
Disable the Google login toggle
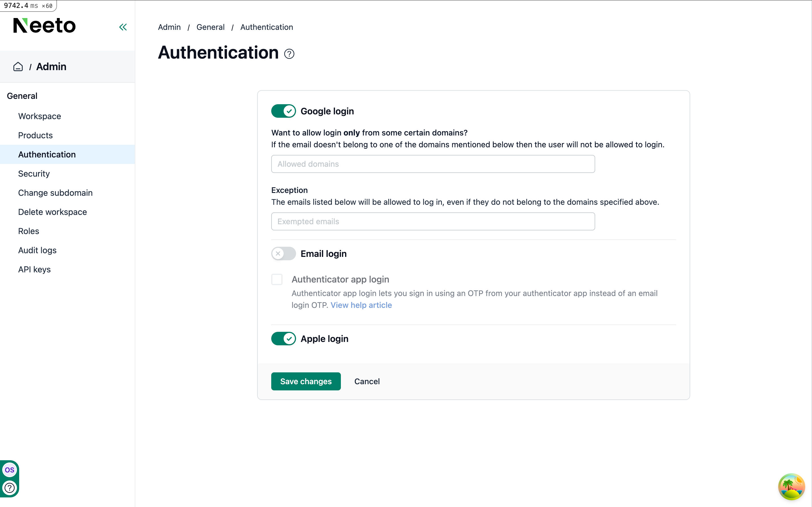click(x=284, y=111)
